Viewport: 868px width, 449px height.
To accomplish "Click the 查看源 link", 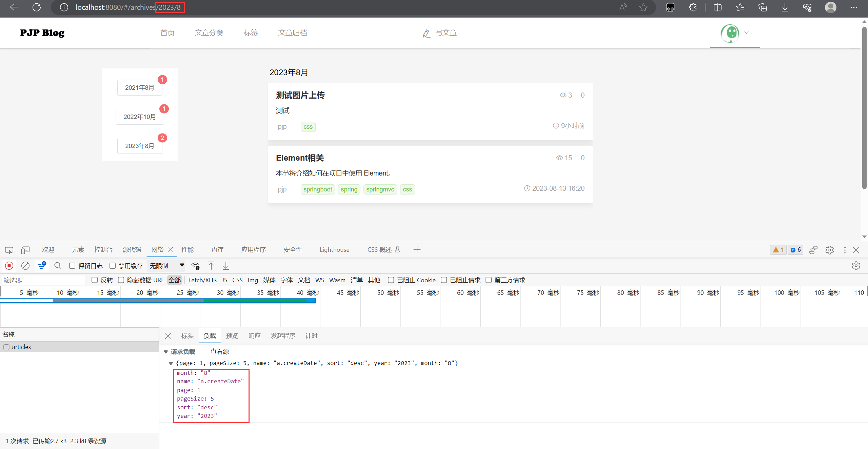I will (219, 351).
